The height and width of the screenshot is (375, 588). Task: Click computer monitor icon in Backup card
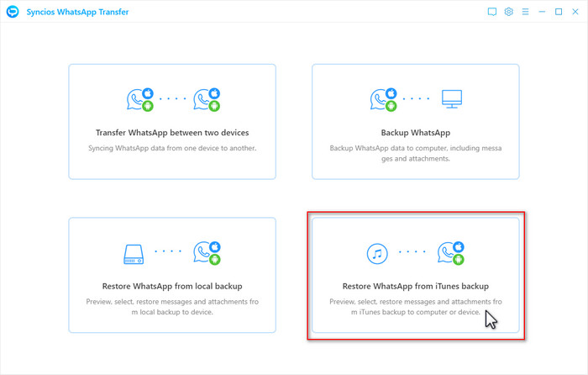click(x=452, y=99)
